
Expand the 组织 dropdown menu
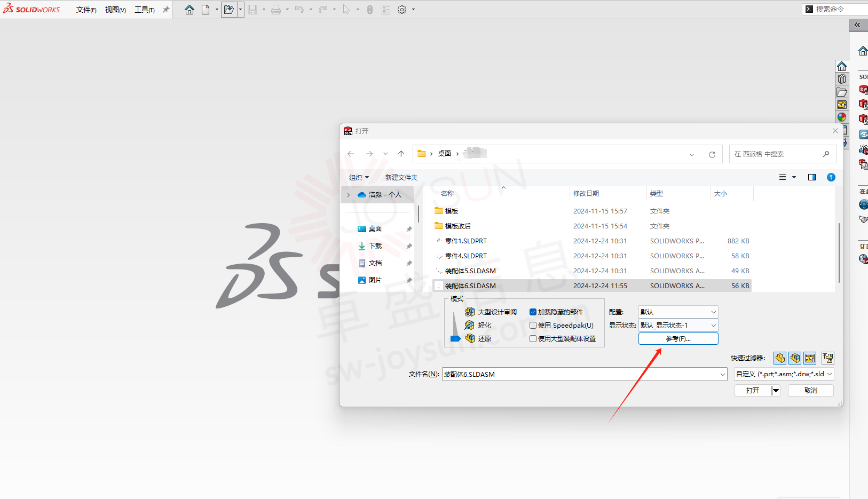[x=359, y=177]
